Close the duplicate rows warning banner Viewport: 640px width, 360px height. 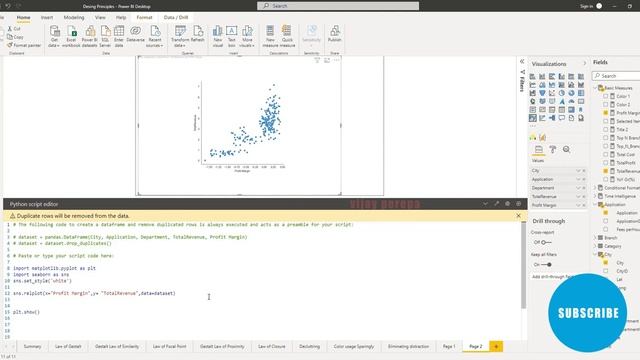[518, 216]
